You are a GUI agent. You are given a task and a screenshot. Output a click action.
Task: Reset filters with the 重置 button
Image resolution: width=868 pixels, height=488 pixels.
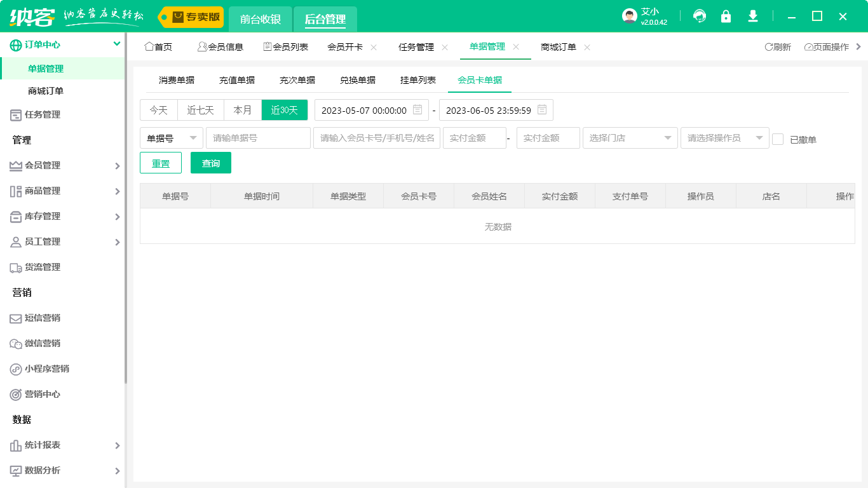(161, 163)
